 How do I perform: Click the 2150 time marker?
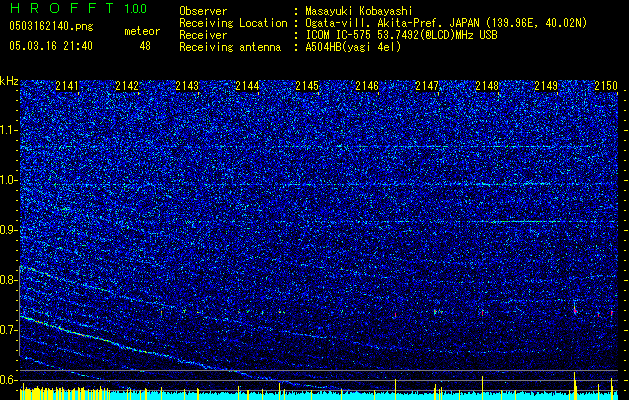[606, 86]
